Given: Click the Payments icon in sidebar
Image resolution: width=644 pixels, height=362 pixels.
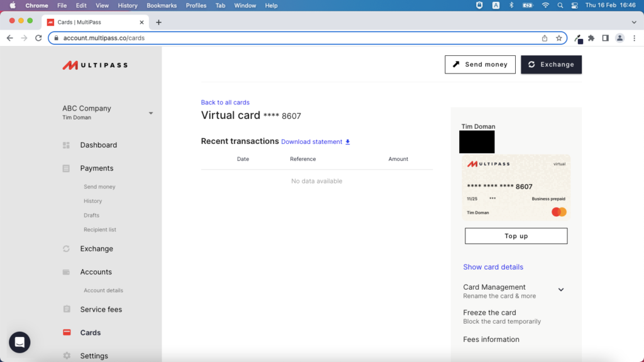Looking at the screenshot, I should (x=66, y=168).
